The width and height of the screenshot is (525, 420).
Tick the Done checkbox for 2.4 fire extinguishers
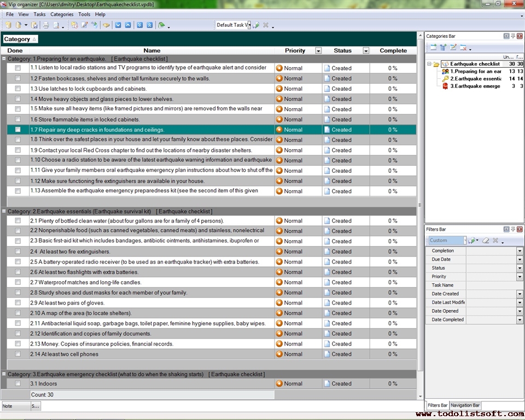point(18,252)
